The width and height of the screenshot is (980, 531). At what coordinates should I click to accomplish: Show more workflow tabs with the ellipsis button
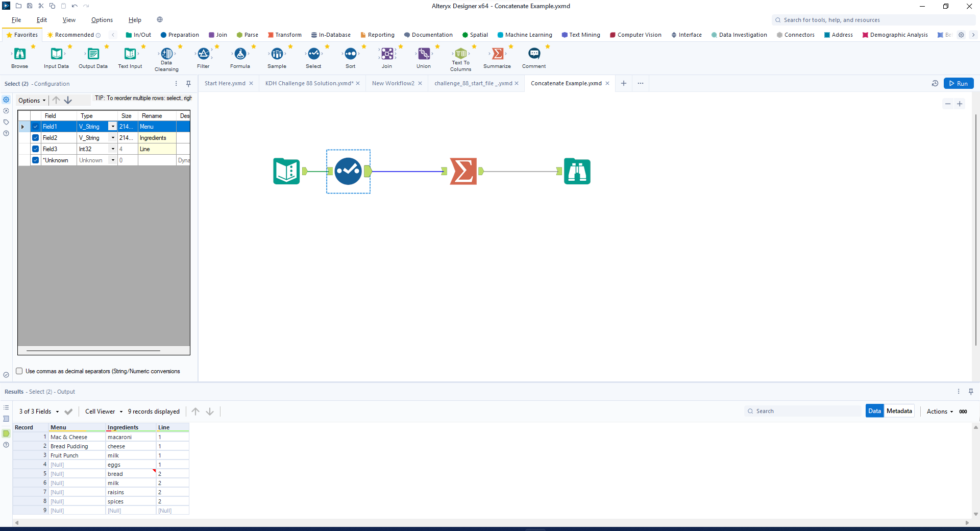pyautogui.click(x=641, y=83)
